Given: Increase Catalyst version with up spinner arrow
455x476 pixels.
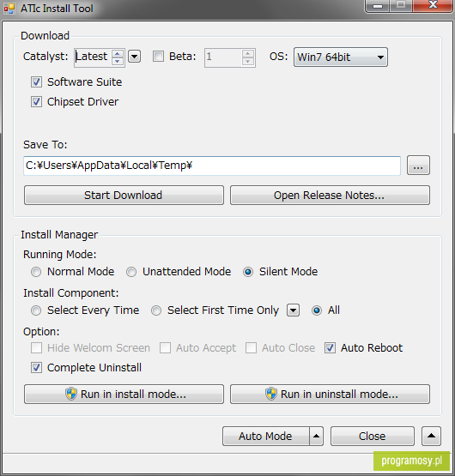Looking at the screenshot, I should click(118, 53).
